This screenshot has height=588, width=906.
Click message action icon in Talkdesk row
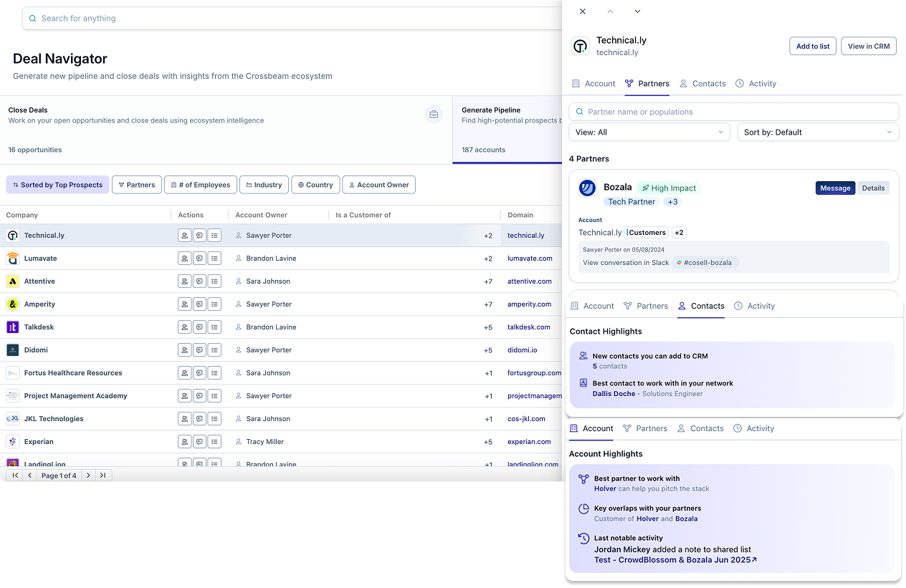pos(199,327)
